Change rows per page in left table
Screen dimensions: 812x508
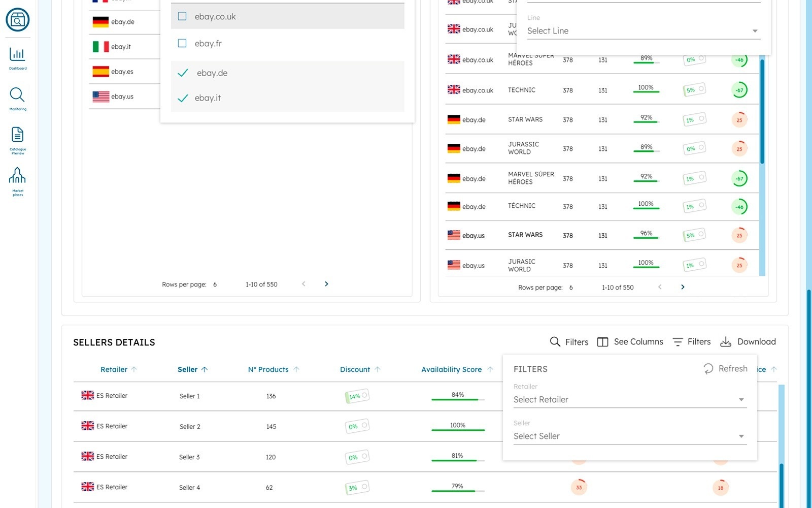(215, 284)
